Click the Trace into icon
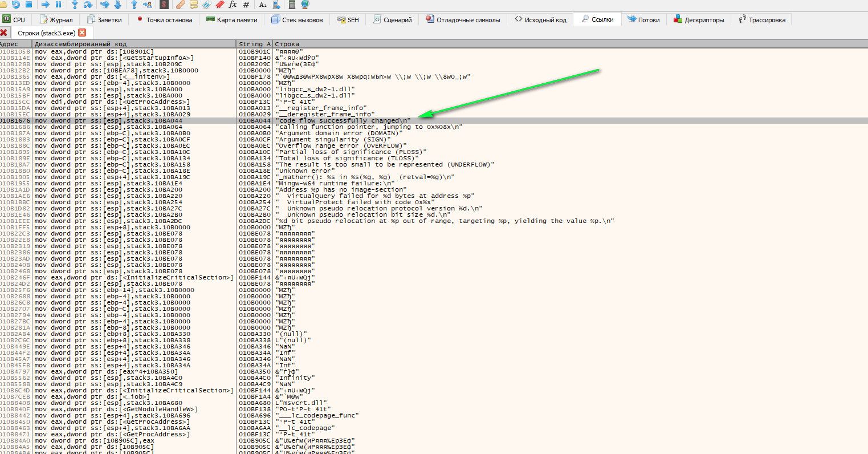This screenshot has height=454, width=868. [x=104, y=5]
